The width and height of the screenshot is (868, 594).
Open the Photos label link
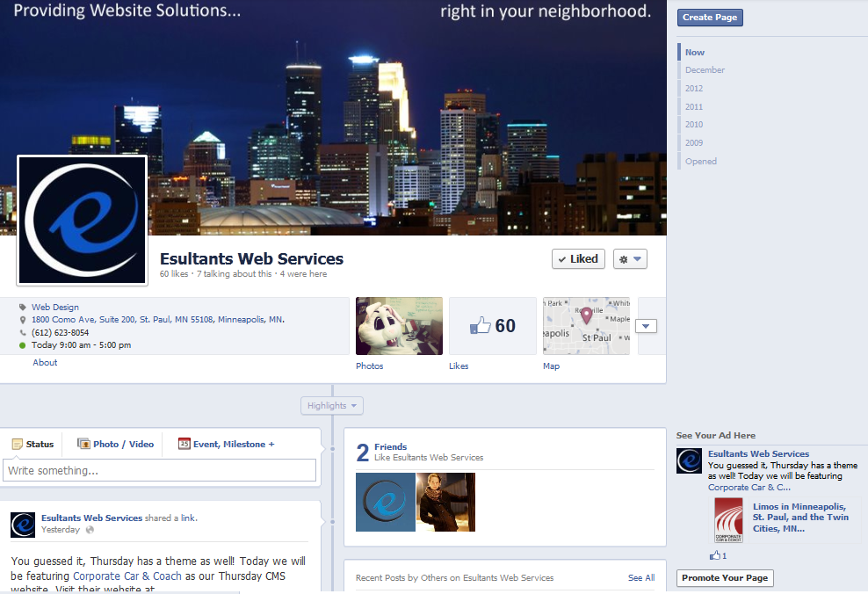point(369,366)
